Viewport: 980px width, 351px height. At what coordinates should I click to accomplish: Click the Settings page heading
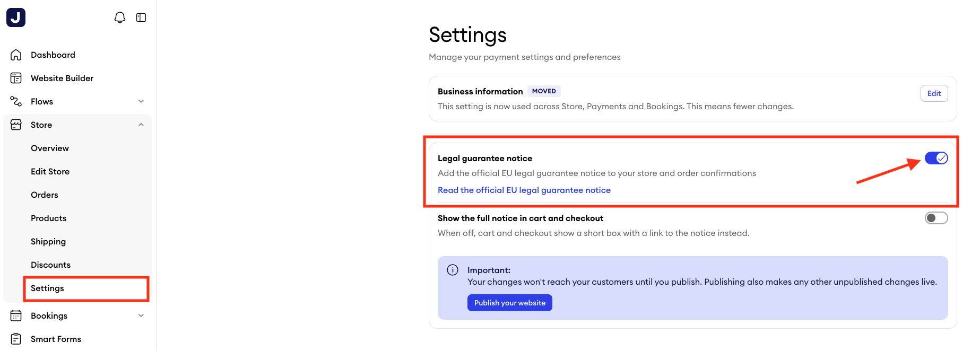pos(468,35)
